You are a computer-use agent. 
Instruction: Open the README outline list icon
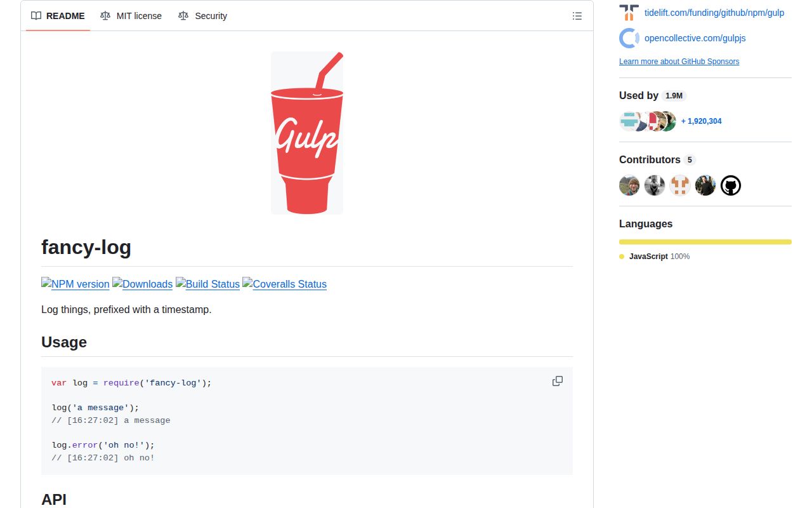click(577, 16)
